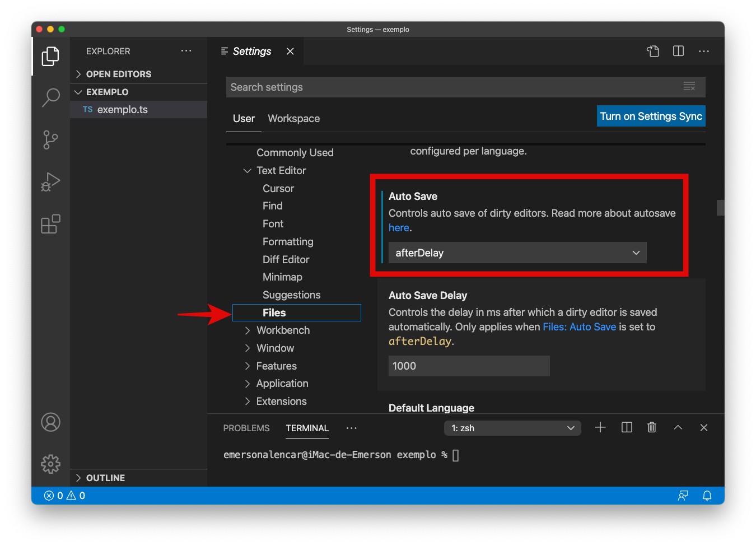The height and width of the screenshot is (546, 756).
Task: Close the Settings editor tab
Action: [x=290, y=51]
